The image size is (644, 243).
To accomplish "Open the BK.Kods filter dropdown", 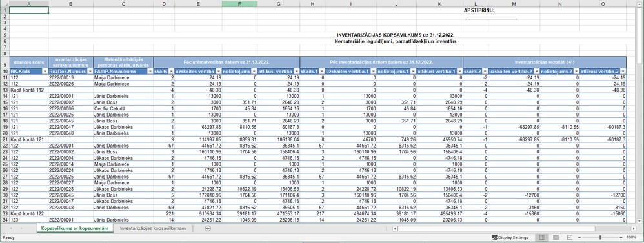I will [45, 72].
